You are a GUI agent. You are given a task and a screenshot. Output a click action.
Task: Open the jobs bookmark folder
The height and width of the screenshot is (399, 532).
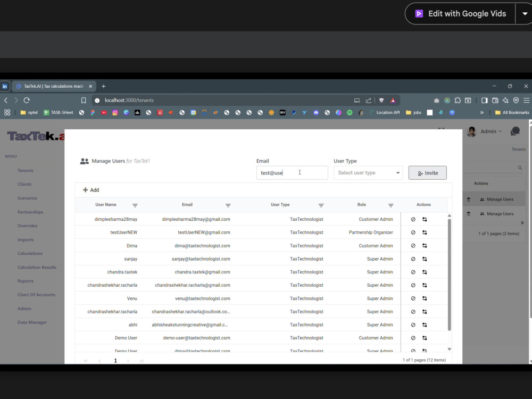(x=413, y=113)
